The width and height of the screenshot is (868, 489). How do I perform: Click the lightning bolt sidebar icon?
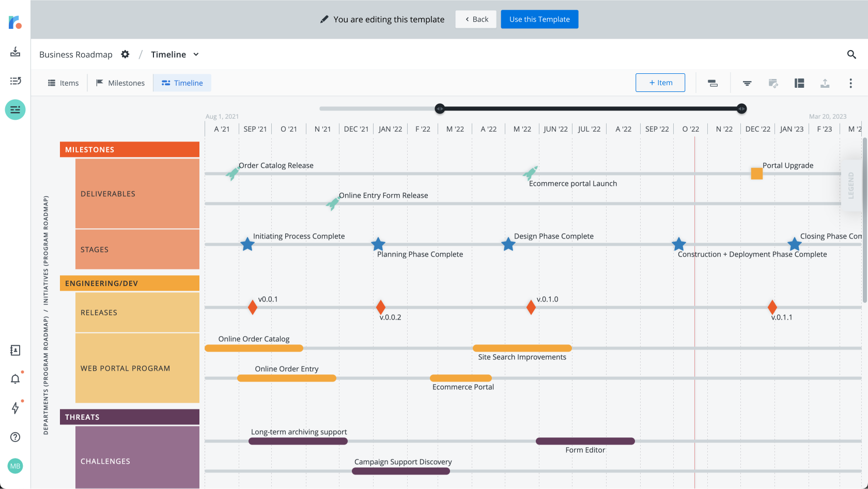(x=16, y=408)
